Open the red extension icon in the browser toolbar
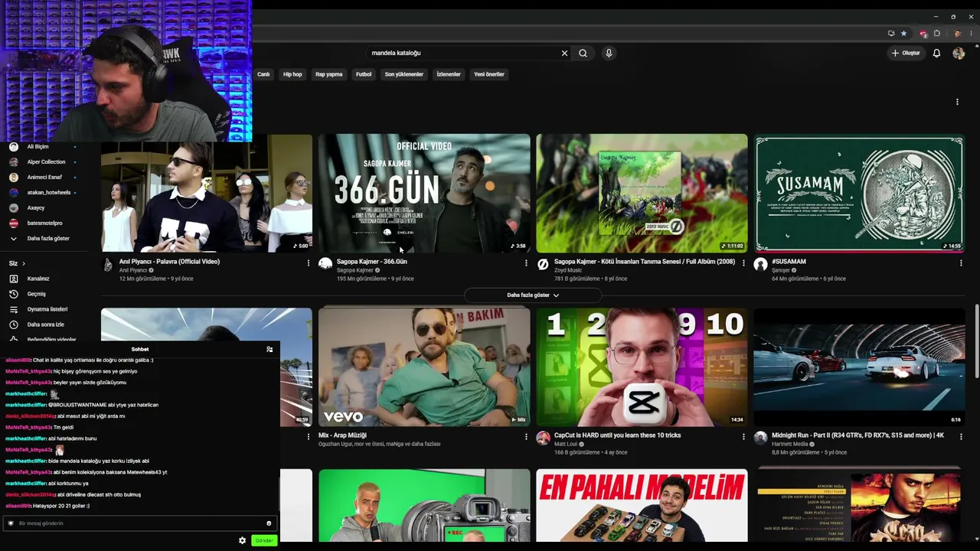This screenshot has height=551, width=980. (x=923, y=34)
